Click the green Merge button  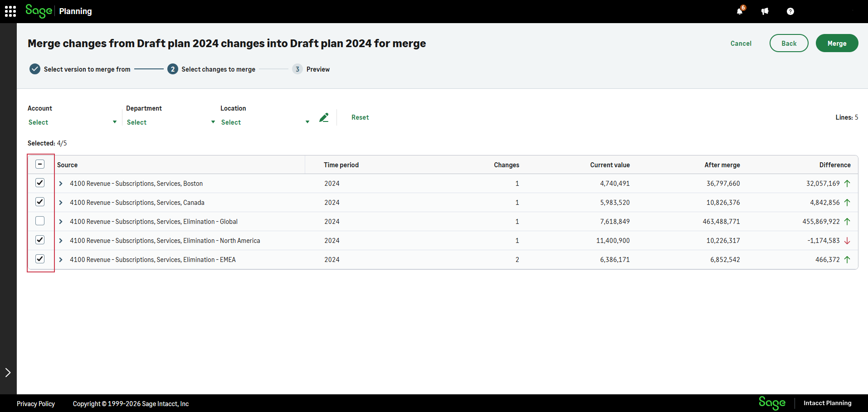click(x=837, y=43)
